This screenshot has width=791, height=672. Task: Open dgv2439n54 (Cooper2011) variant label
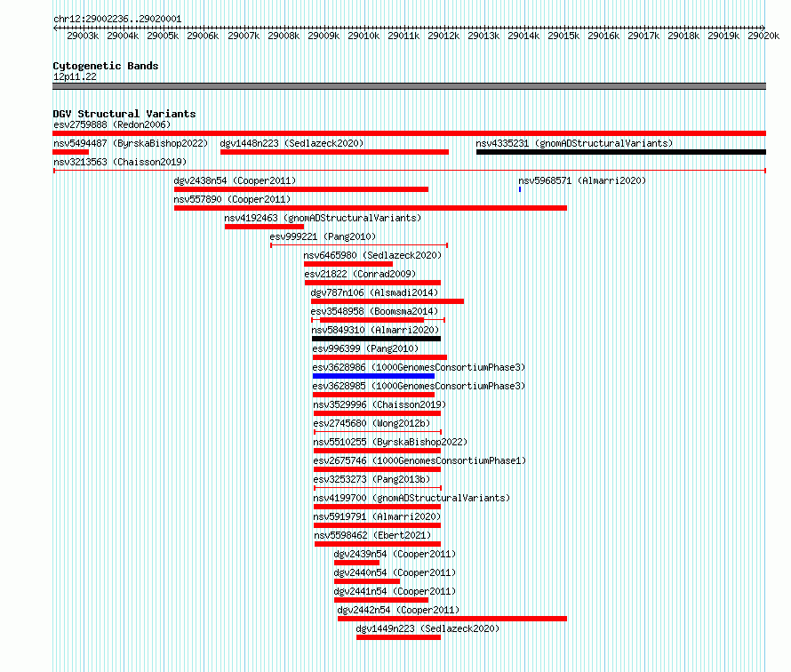pos(395,554)
